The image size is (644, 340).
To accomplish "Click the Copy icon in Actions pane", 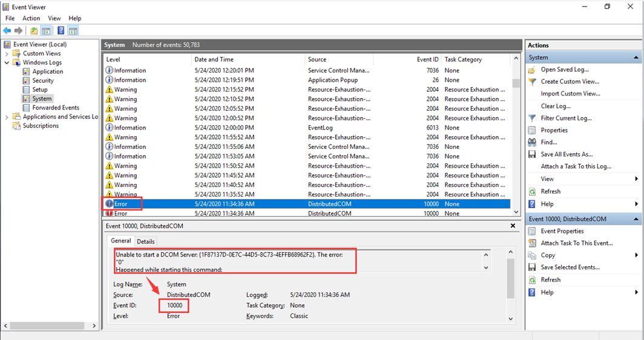I will pyautogui.click(x=532, y=255).
